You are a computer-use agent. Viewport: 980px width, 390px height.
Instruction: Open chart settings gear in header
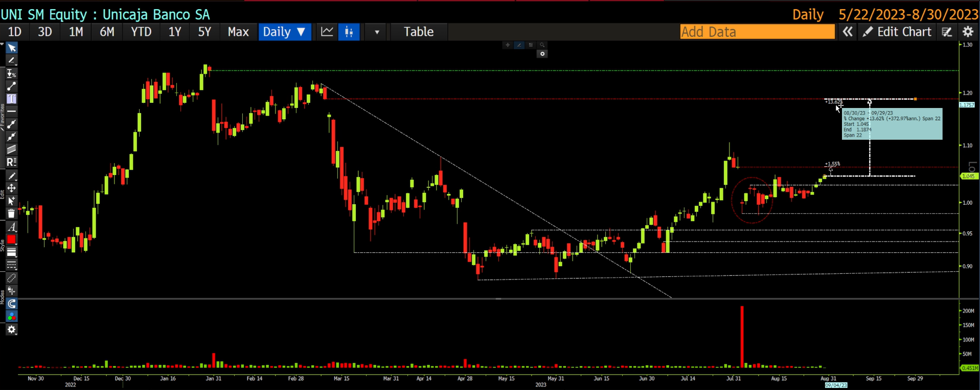pyautogui.click(x=968, y=32)
